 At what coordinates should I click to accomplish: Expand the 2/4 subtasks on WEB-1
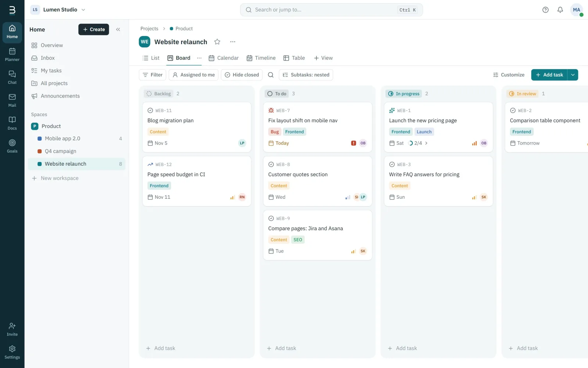coord(418,143)
